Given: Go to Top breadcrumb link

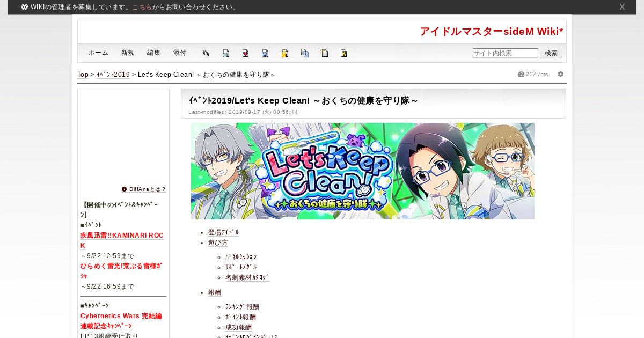Looking at the screenshot, I should (83, 75).
